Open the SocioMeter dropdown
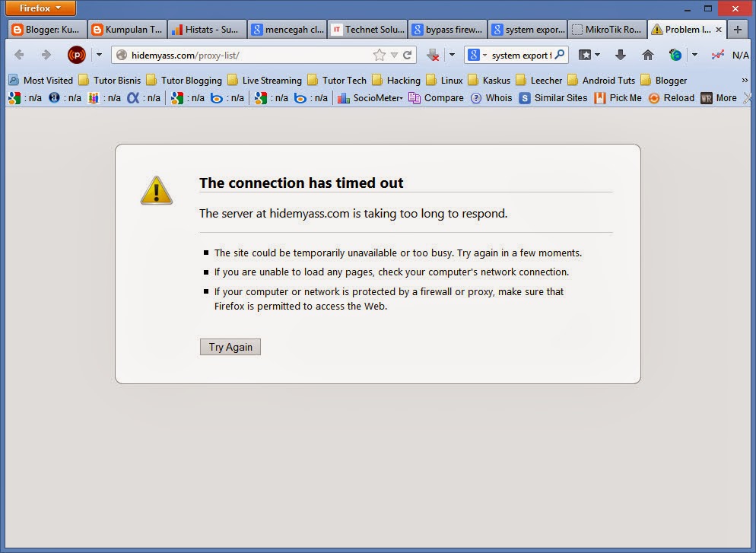756x553 pixels. [x=370, y=97]
